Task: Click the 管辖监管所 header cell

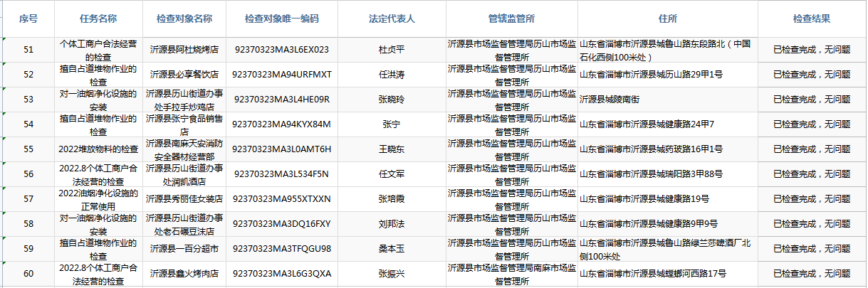Action: pyautogui.click(x=511, y=18)
